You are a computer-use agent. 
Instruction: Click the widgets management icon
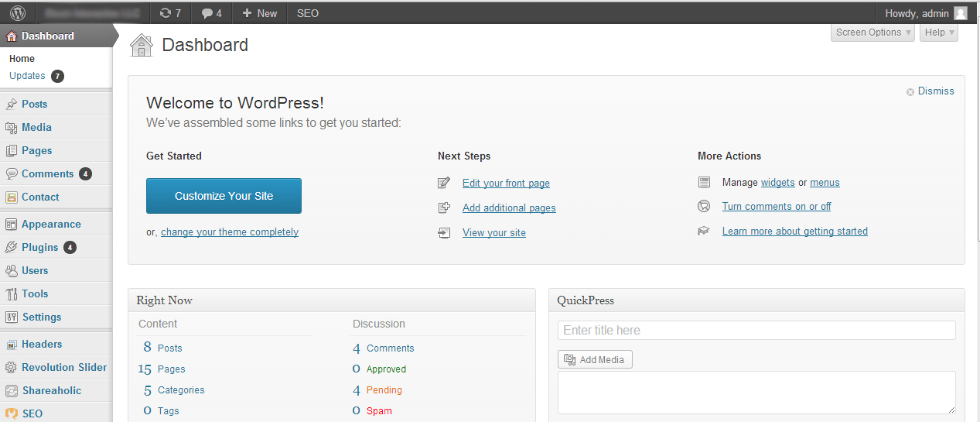[x=704, y=182]
